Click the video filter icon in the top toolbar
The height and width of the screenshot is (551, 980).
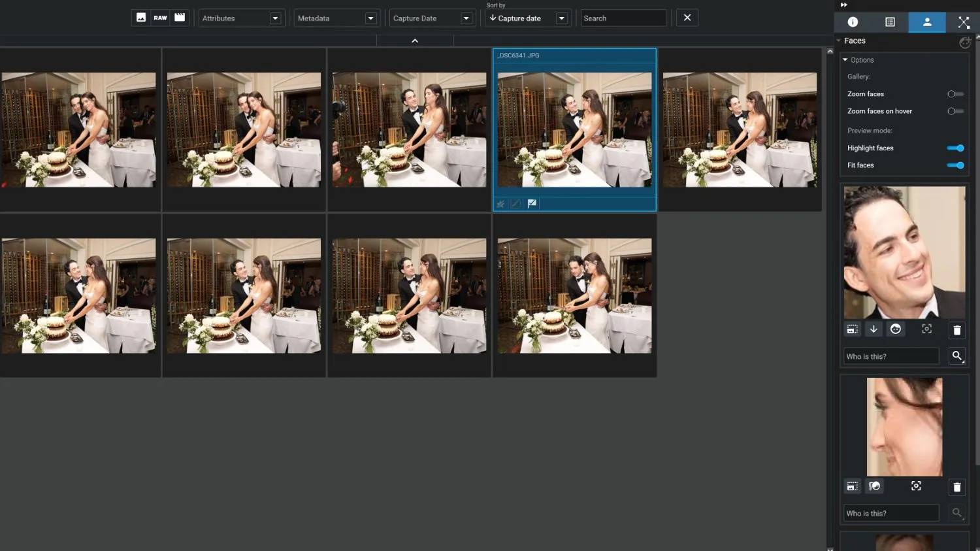point(180,18)
